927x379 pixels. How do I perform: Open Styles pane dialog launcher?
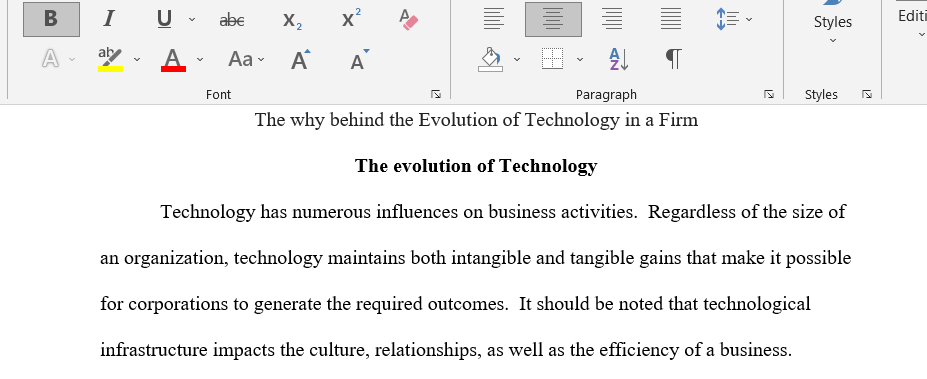pyautogui.click(x=867, y=94)
